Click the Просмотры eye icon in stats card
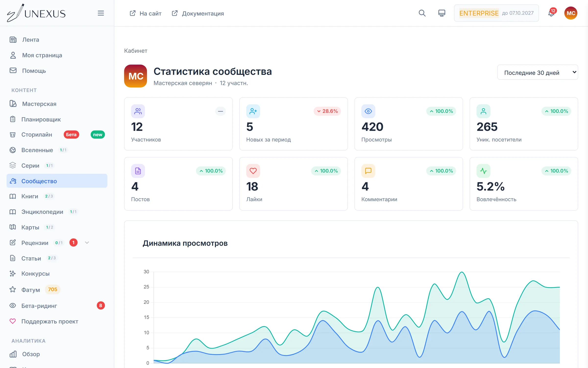The image size is (588, 368). coord(368,111)
